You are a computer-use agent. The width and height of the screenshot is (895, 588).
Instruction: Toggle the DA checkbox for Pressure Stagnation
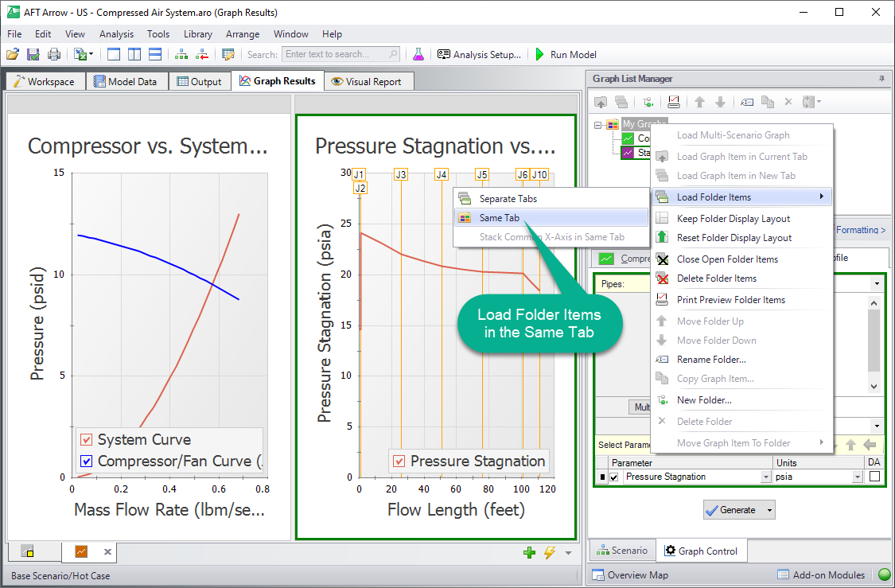pos(874,477)
